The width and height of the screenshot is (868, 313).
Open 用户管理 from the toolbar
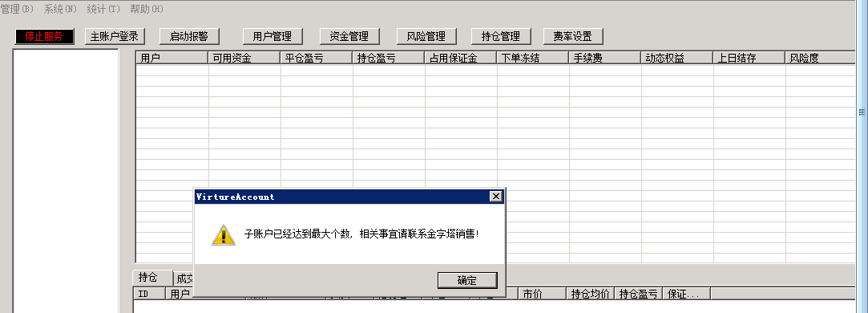273,37
